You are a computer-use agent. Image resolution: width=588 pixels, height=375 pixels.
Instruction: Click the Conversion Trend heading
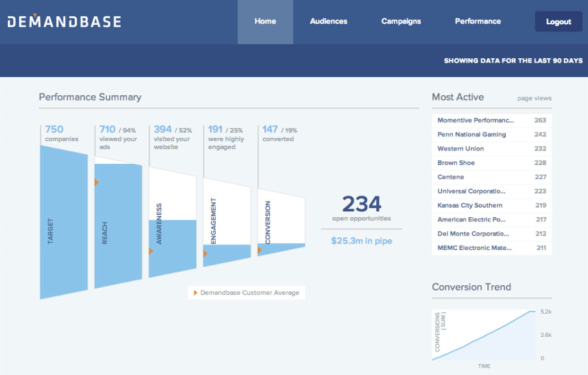click(472, 287)
